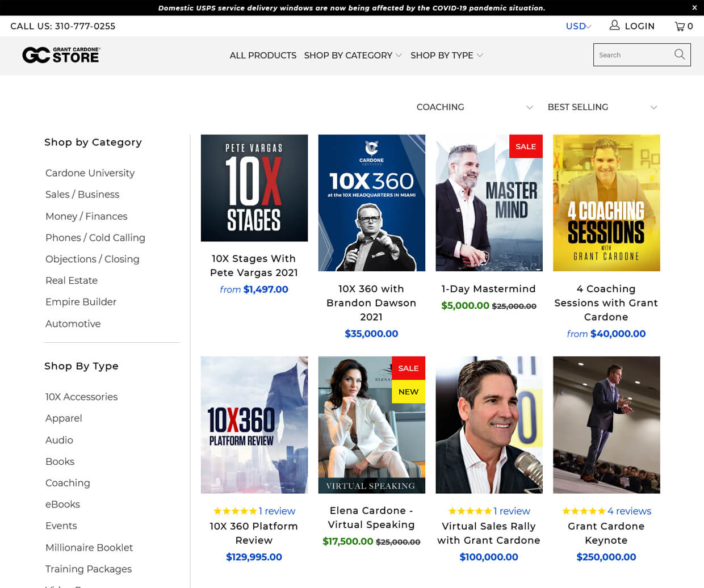The width and height of the screenshot is (704, 588).
Task: Close the COVID-19 announcement banner
Action: pyautogui.click(x=694, y=8)
